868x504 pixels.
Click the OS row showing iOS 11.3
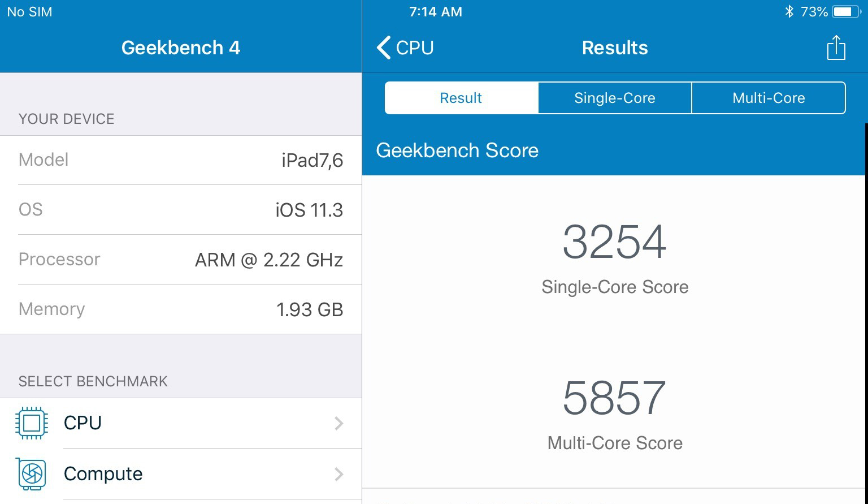(181, 209)
